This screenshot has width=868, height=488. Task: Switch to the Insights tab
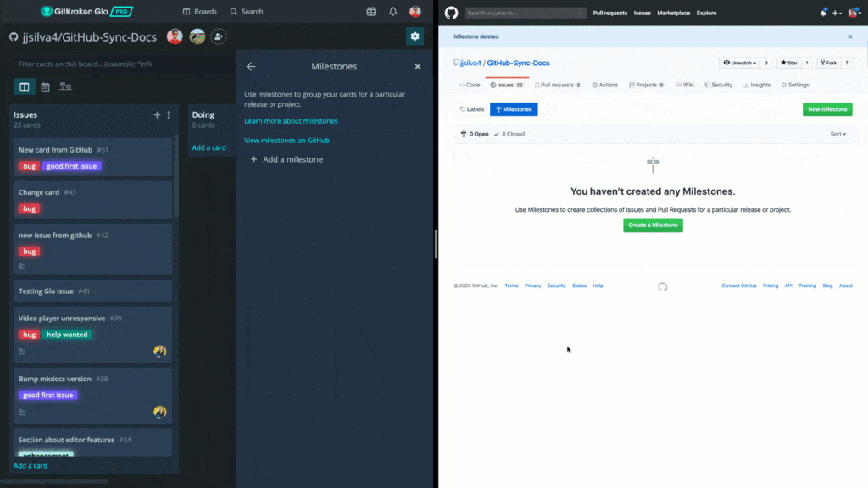pyautogui.click(x=756, y=86)
